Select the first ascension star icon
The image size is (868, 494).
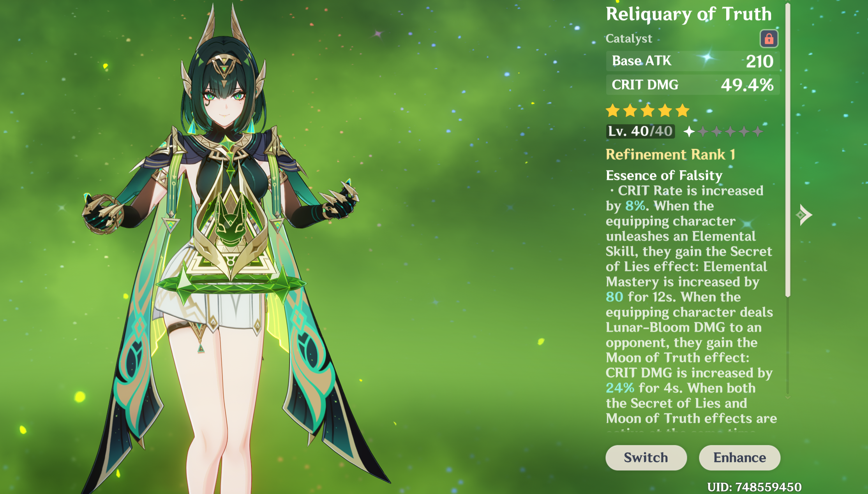pos(689,132)
